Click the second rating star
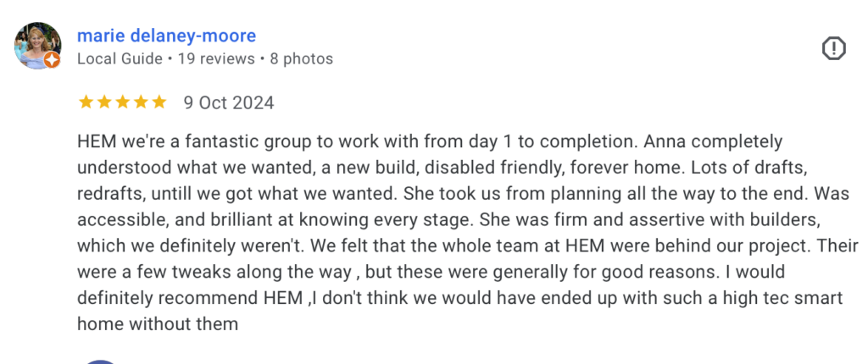868x364 pixels. coord(104,102)
